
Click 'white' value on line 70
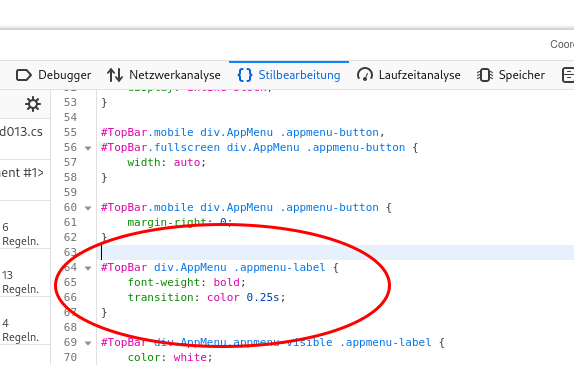click(190, 357)
